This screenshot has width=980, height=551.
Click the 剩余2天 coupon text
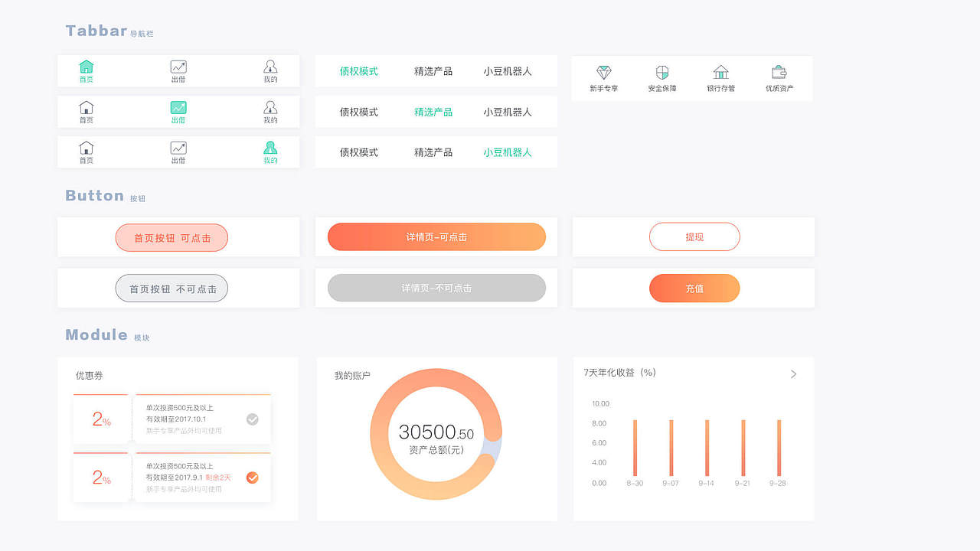[218, 478]
